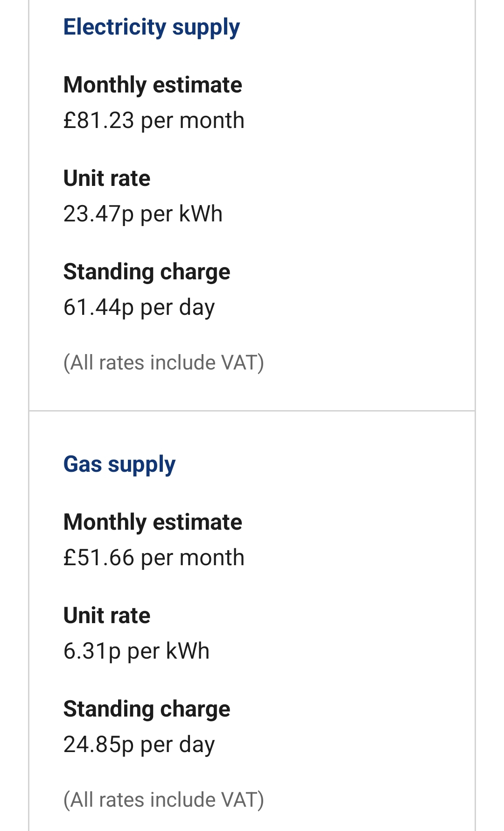The image size is (504, 831).
Task: Select the £51.66 per month value
Action: [154, 558]
